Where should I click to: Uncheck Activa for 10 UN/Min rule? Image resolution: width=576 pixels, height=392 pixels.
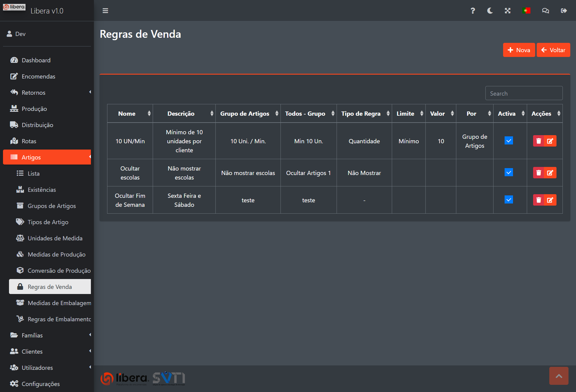coord(509,141)
